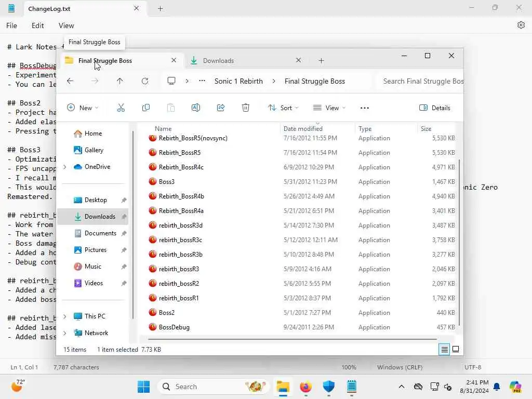Open the Sort options dropdown
Image resolution: width=532 pixels, height=399 pixels.
coord(283,108)
